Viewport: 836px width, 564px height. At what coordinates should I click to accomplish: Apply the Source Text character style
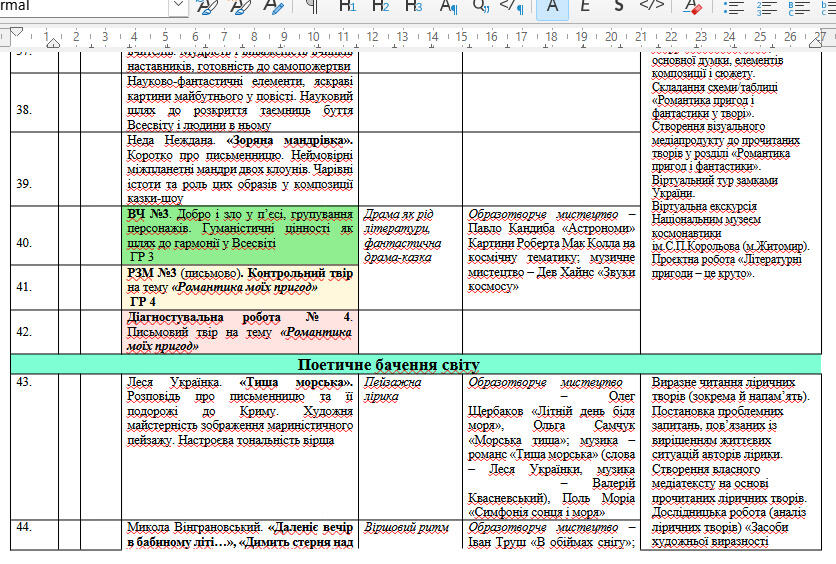pos(652,6)
